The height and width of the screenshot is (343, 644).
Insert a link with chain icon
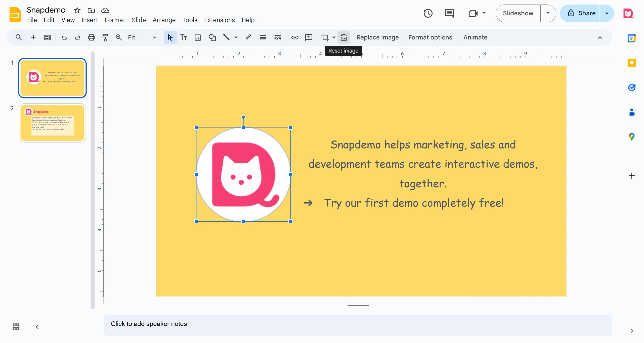[x=295, y=37]
